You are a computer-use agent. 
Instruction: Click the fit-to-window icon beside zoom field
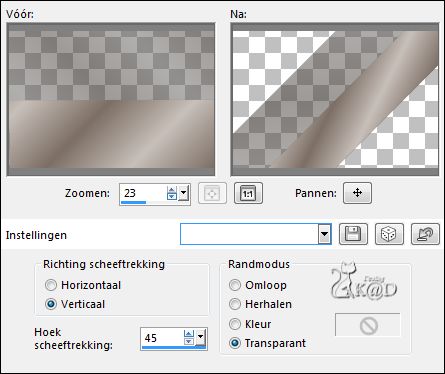coord(212,193)
